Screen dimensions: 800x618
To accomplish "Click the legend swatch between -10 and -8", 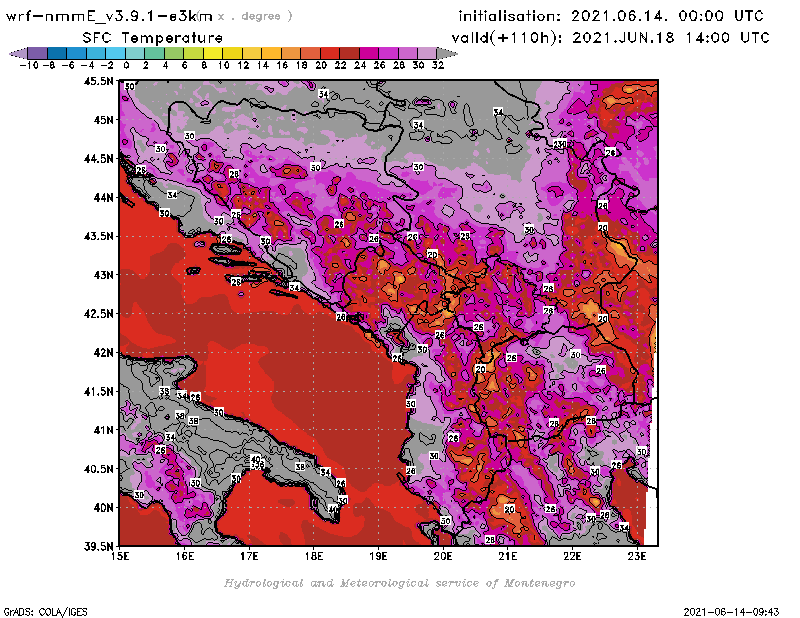I will click(38, 53).
